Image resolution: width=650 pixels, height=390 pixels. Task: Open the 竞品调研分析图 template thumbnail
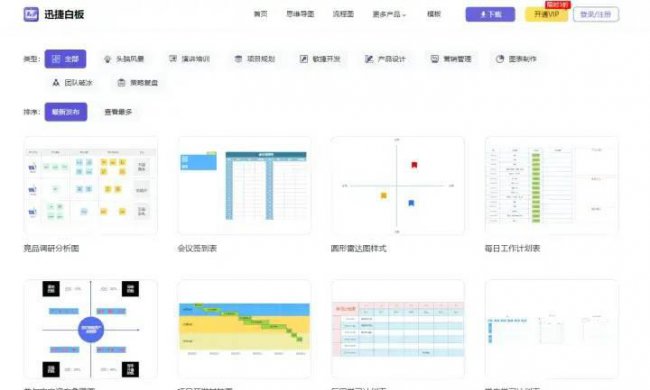coord(90,186)
